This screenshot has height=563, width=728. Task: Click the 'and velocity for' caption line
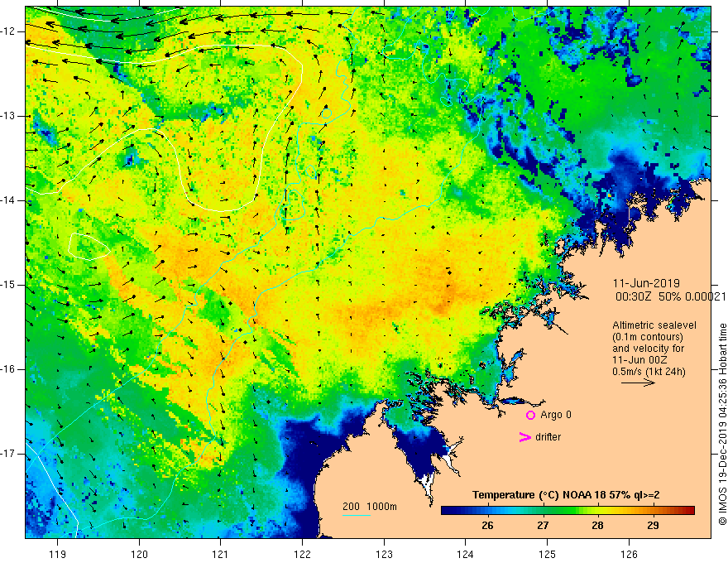tap(648, 349)
